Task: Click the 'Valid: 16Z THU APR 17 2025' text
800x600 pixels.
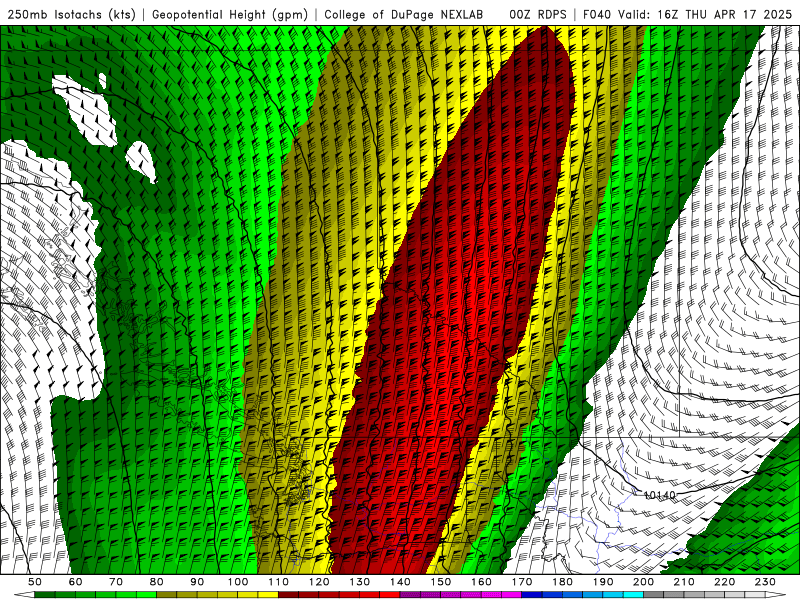Action: pyautogui.click(x=705, y=14)
